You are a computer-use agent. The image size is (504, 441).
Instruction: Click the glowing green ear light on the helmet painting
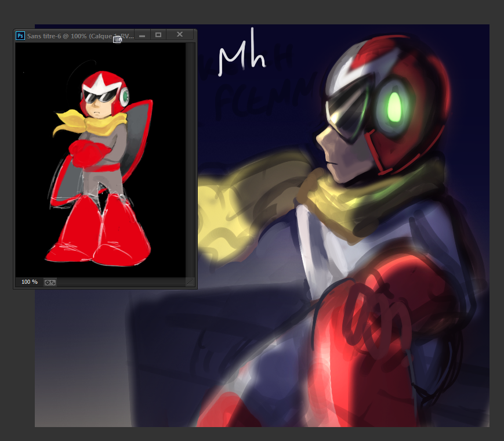[394, 106]
